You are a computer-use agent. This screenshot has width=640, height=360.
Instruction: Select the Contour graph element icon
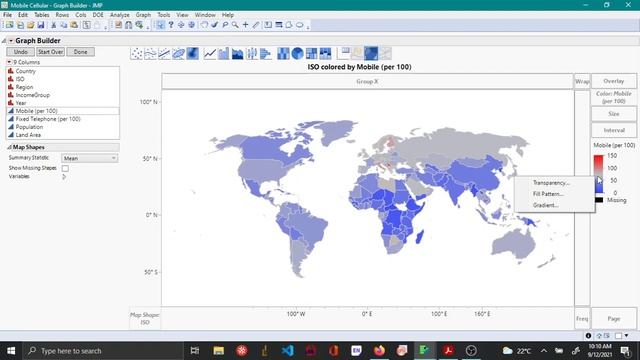click(x=192, y=53)
